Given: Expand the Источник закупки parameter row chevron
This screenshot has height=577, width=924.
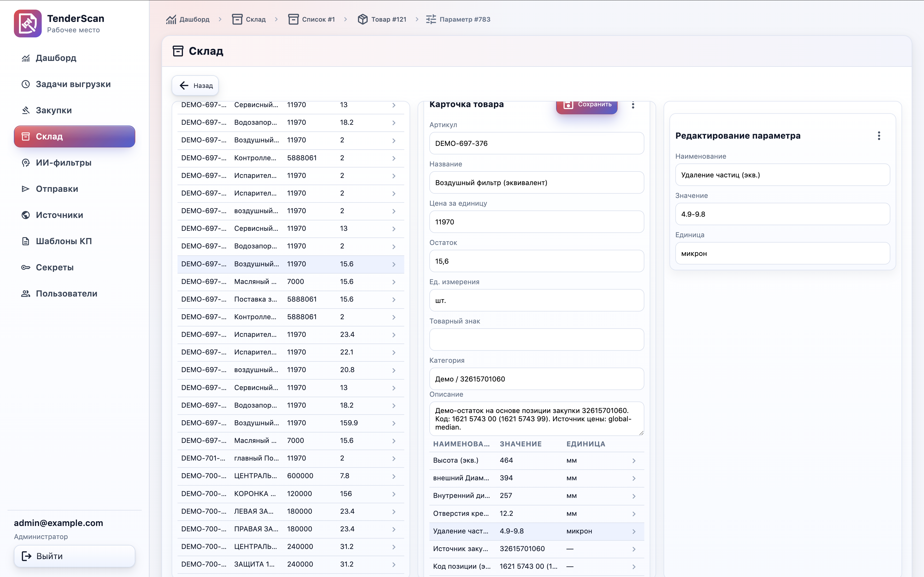Looking at the screenshot, I should [633, 549].
